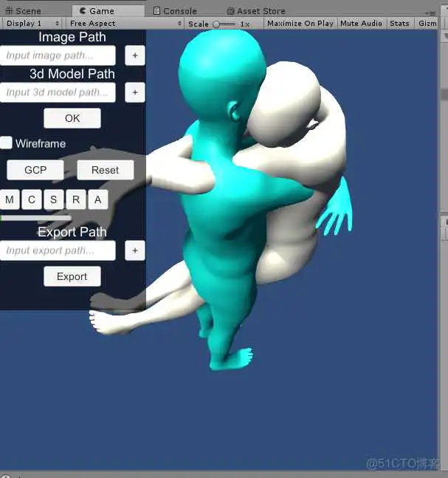Open the Free Aspect dropdown
Screen dimensions: 448x478
click(125, 24)
